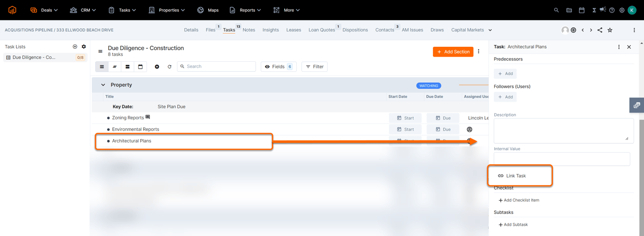Open the Tasks dropdown in top bar
644x236 pixels.
click(122, 10)
